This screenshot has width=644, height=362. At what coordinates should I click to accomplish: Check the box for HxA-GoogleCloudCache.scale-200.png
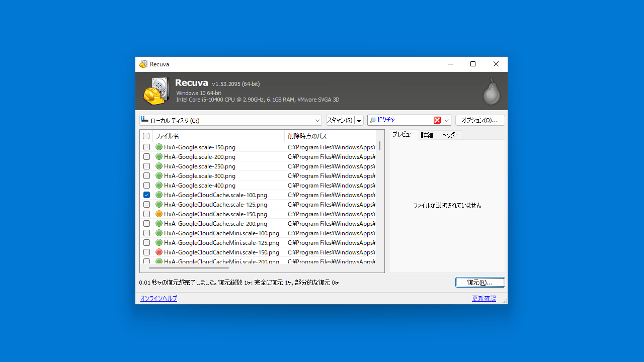pyautogui.click(x=146, y=224)
